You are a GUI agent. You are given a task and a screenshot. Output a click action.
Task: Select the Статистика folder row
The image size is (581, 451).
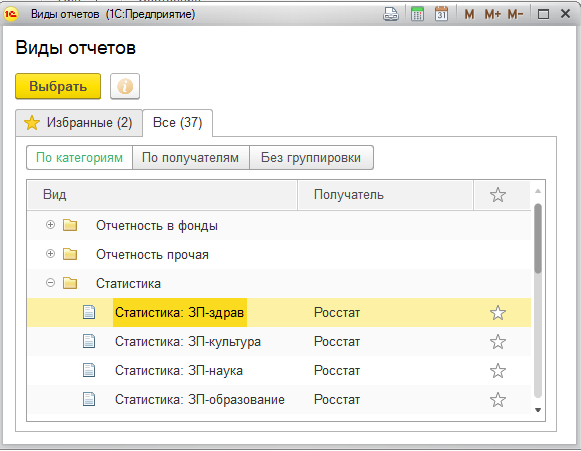(x=279, y=283)
